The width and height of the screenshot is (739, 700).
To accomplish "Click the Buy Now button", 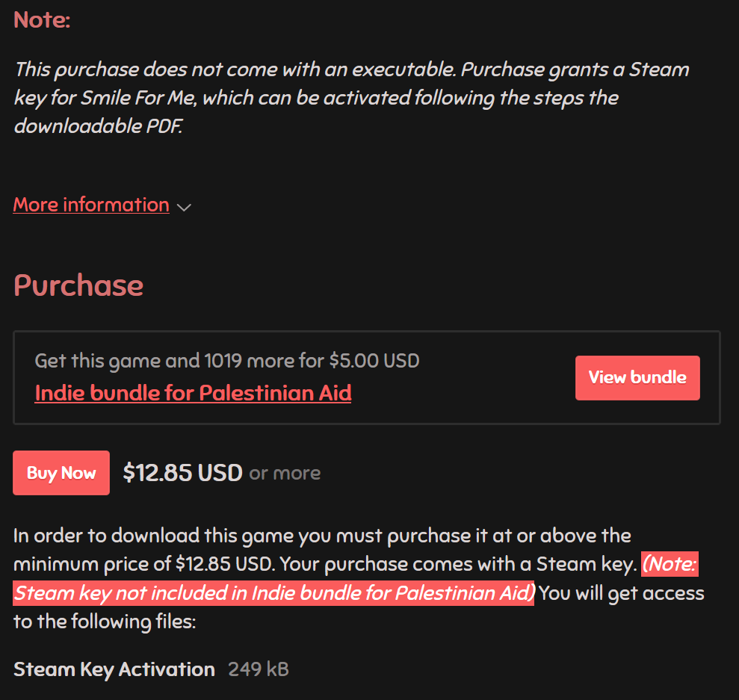I will (x=61, y=473).
